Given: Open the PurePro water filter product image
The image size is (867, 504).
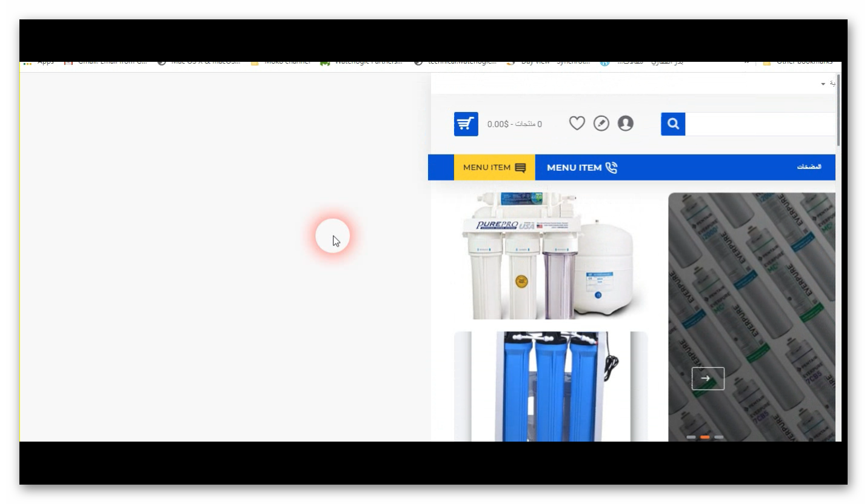Looking at the screenshot, I should [551, 256].
